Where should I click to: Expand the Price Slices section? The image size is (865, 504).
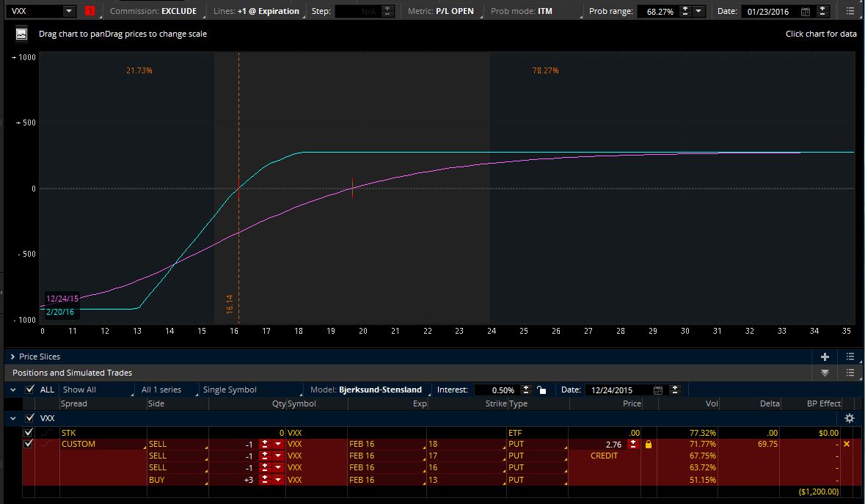tap(13, 357)
